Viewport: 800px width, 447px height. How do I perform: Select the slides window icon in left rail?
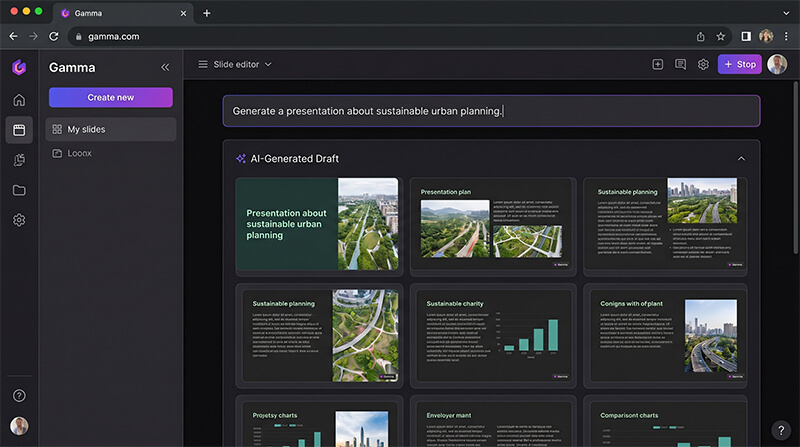click(19, 130)
